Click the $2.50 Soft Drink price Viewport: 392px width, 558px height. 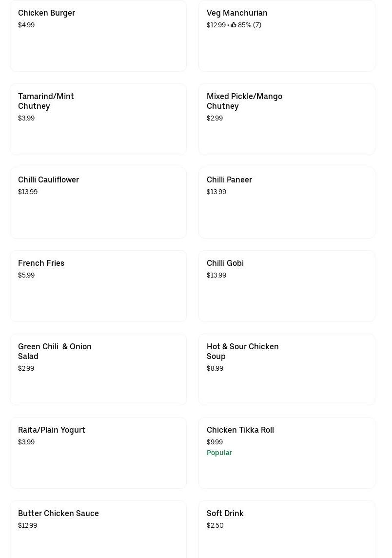pyautogui.click(x=215, y=525)
